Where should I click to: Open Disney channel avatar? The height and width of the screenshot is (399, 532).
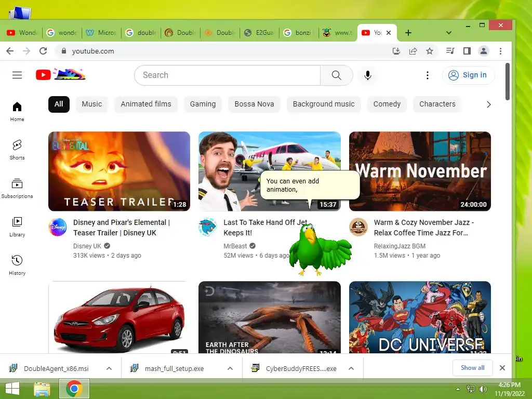point(58,227)
